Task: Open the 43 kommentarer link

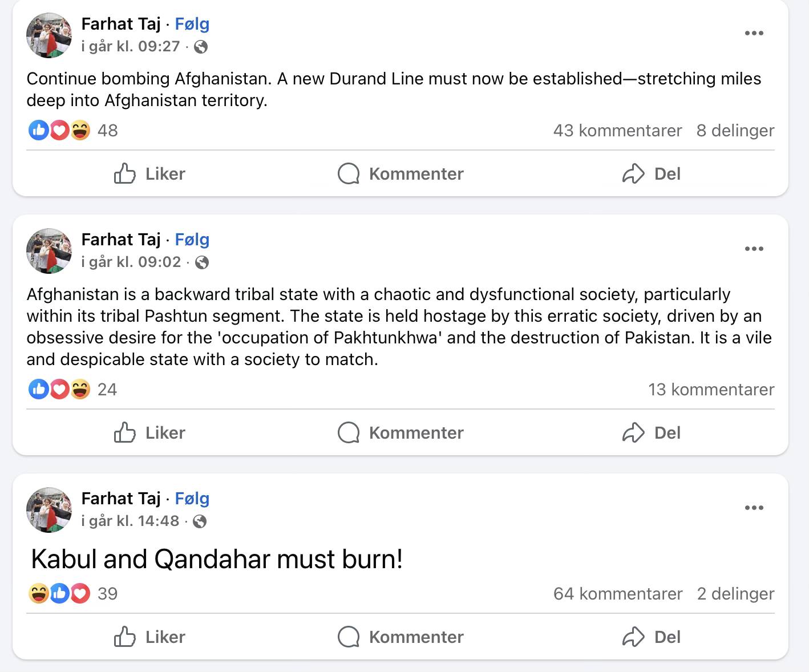Action: (x=617, y=131)
